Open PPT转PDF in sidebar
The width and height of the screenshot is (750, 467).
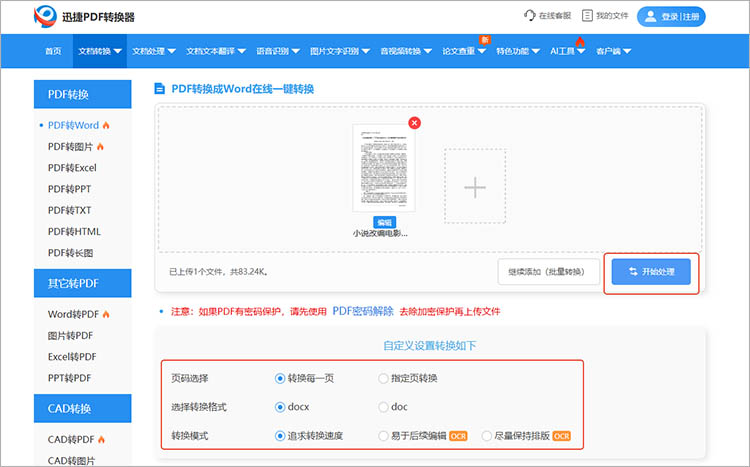[x=69, y=378]
